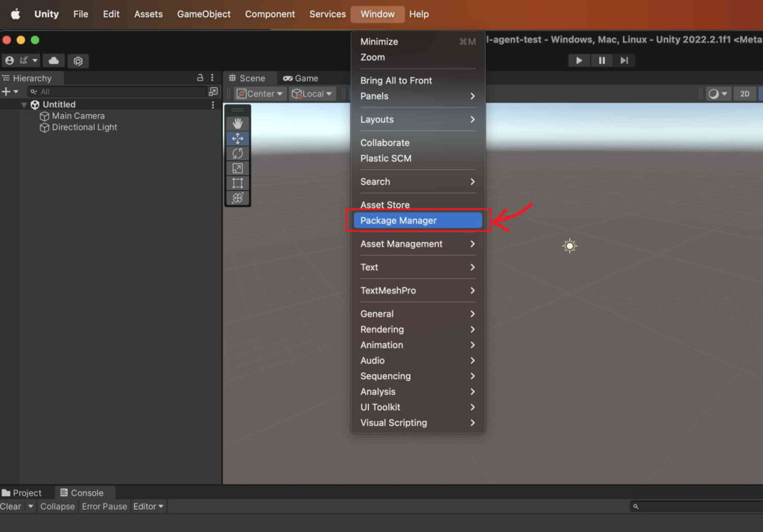Select the Untitled scene row
Viewport: 763px width, 532px height.
point(110,104)
